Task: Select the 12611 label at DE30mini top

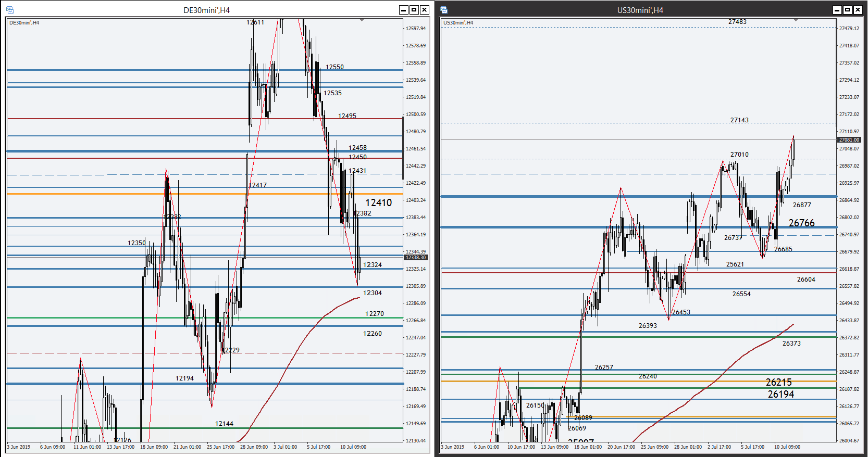Action: pos(255,22)
